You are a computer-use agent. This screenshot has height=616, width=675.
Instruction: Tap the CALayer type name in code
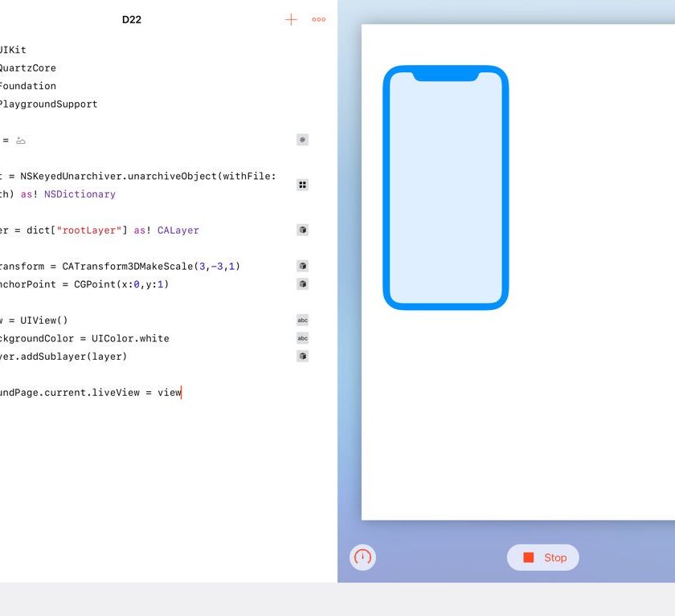pos(178,230)
